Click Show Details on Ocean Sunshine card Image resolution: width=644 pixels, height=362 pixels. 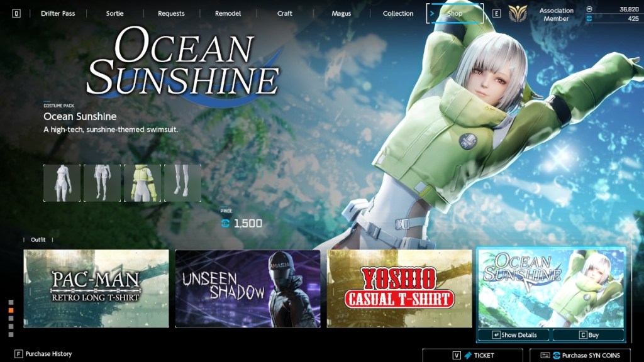point(514,335)
